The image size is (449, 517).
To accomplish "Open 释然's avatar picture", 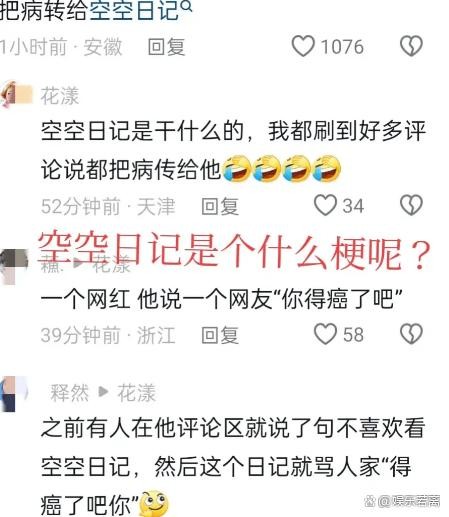I will click(13, 394).
